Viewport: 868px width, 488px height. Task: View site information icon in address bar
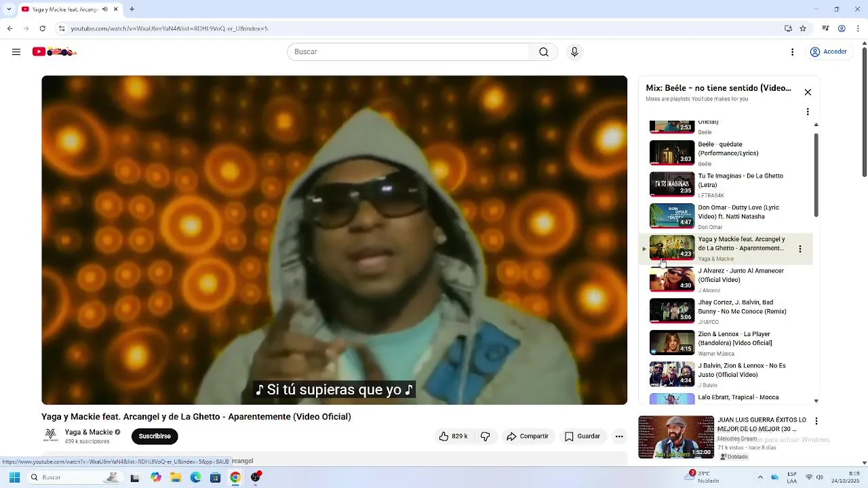(x=62, y=28)
